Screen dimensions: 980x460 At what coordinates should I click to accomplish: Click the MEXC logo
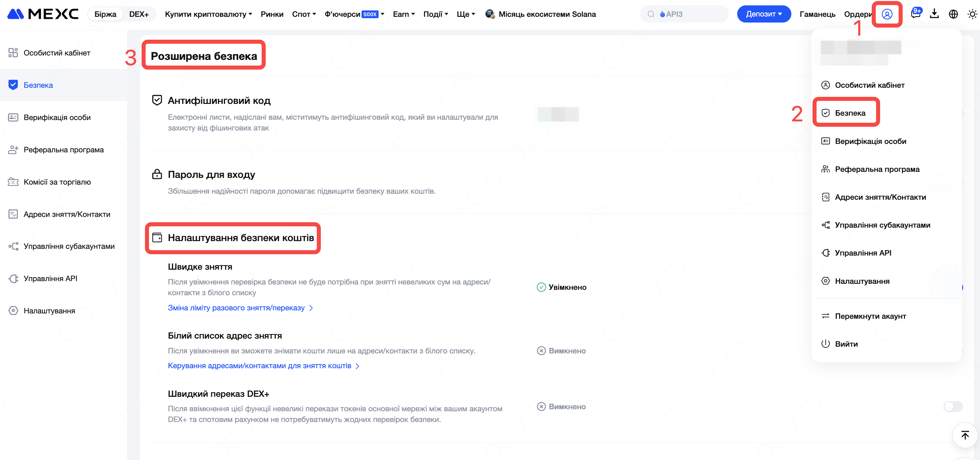click(x=43, y=14)
